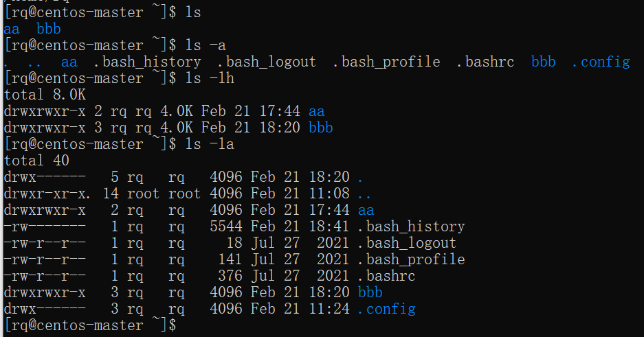The width and height of the screenshot is (644, 337).
Task: Click the 'total 8.0K' line
Action: pyautogui.click(x=45, y=95)
